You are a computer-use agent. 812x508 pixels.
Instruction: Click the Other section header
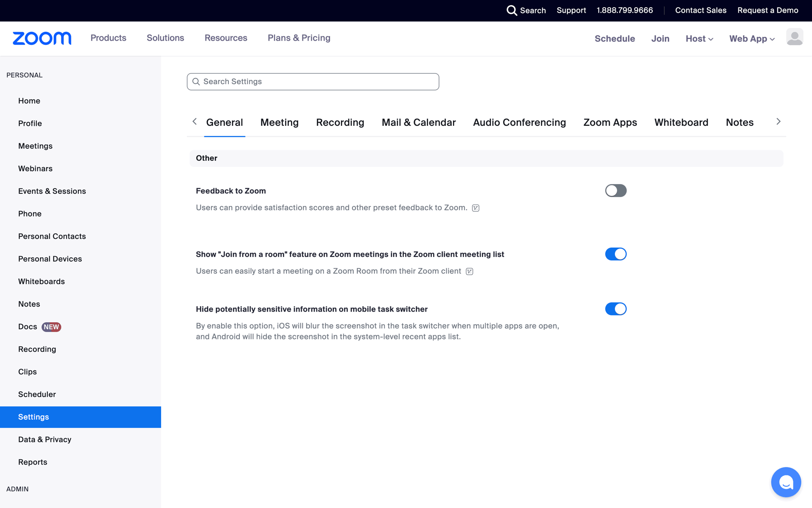(x=486, y=158)
